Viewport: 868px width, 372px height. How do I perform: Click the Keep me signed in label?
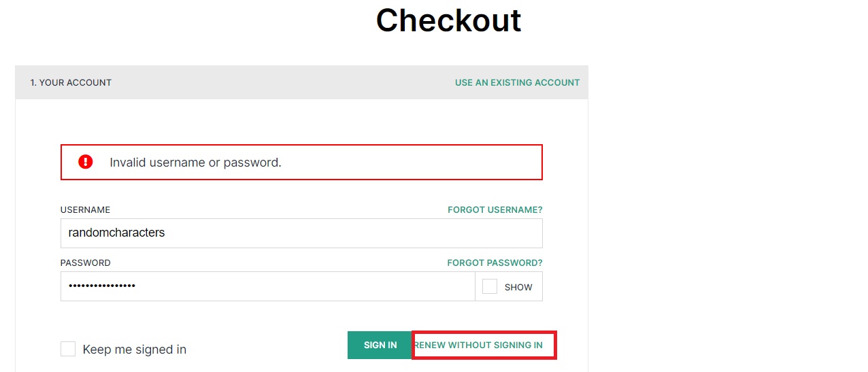134,350
